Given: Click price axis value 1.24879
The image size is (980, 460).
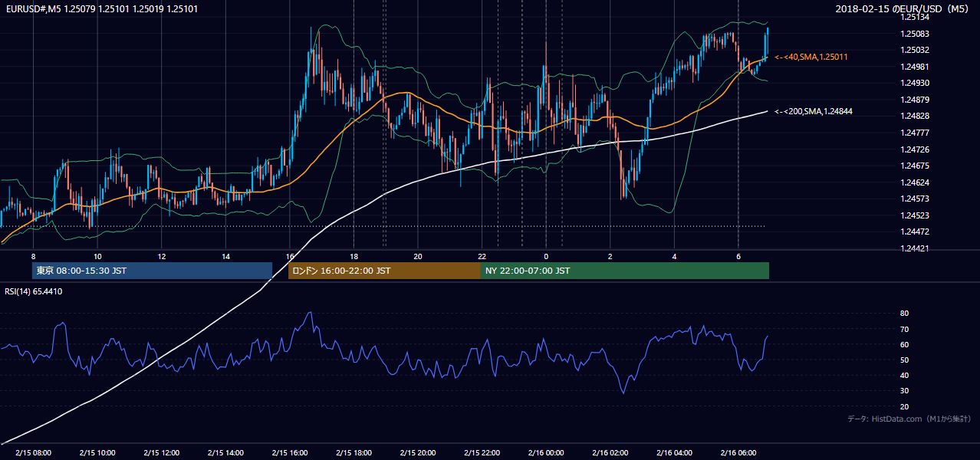Looking at the screenshot, I should click(x=916, y=100).
